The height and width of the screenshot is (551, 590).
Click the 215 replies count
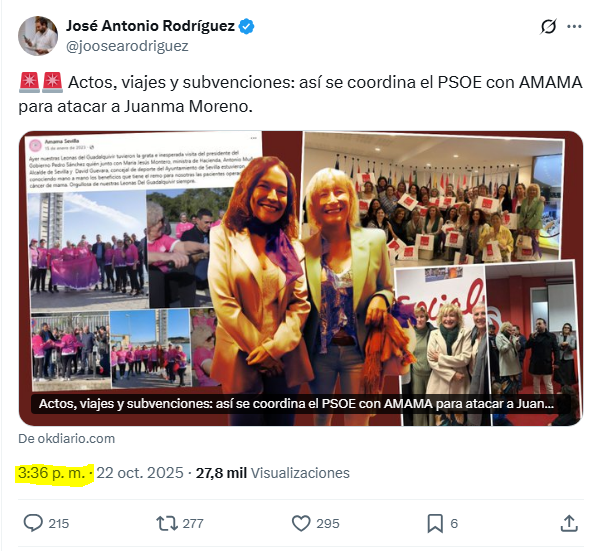[59, 524]
